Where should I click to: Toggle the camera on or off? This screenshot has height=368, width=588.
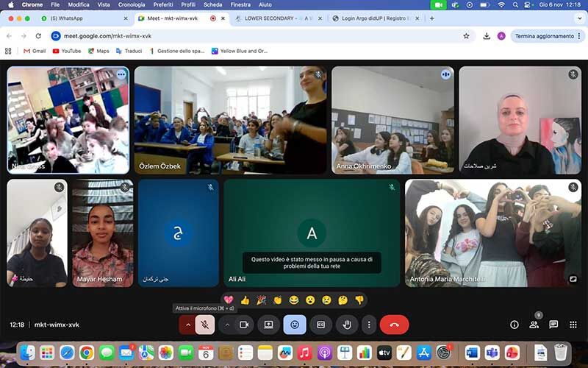click(244, 325)
